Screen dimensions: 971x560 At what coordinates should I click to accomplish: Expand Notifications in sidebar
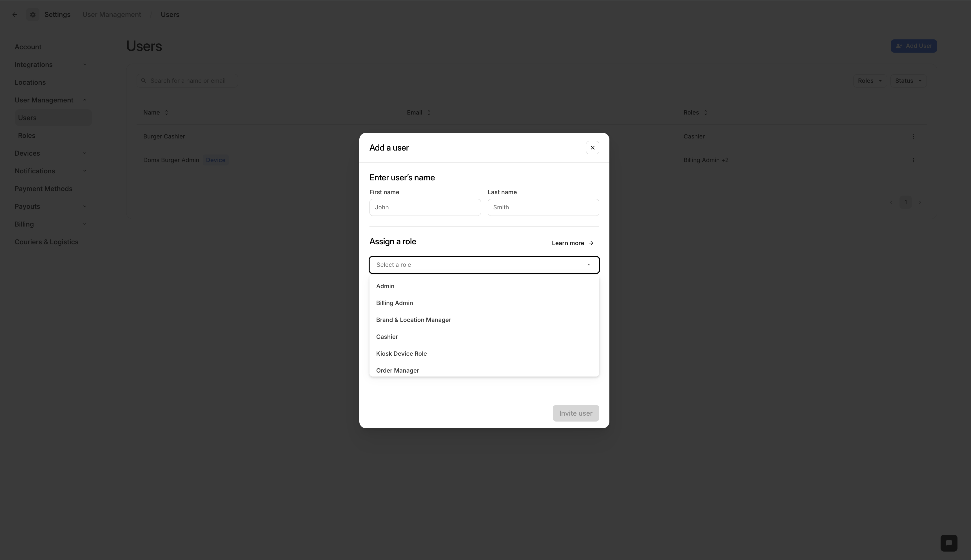click(x=85, y=171)
